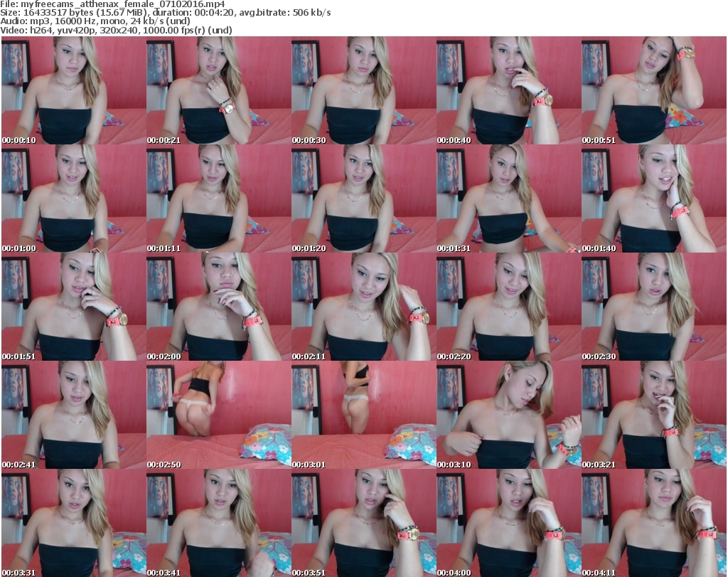The image size is (728, 577).
Task: Click the file name line in the header
Action: click(x=113, y=4)
